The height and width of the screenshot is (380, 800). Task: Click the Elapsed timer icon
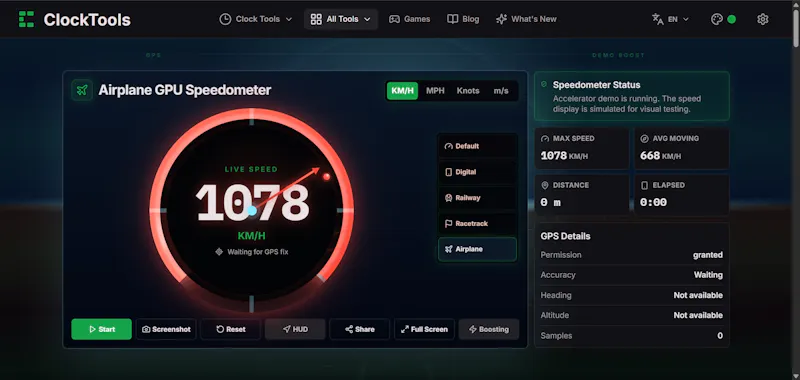coord(644,185)
